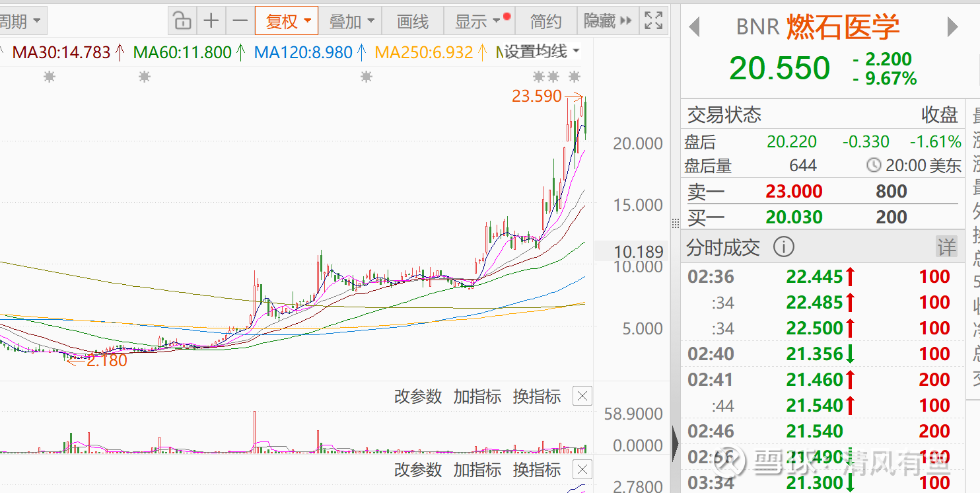Click the -9.67% change value
This screenshot has height=493, width=980.
[885, 79]
